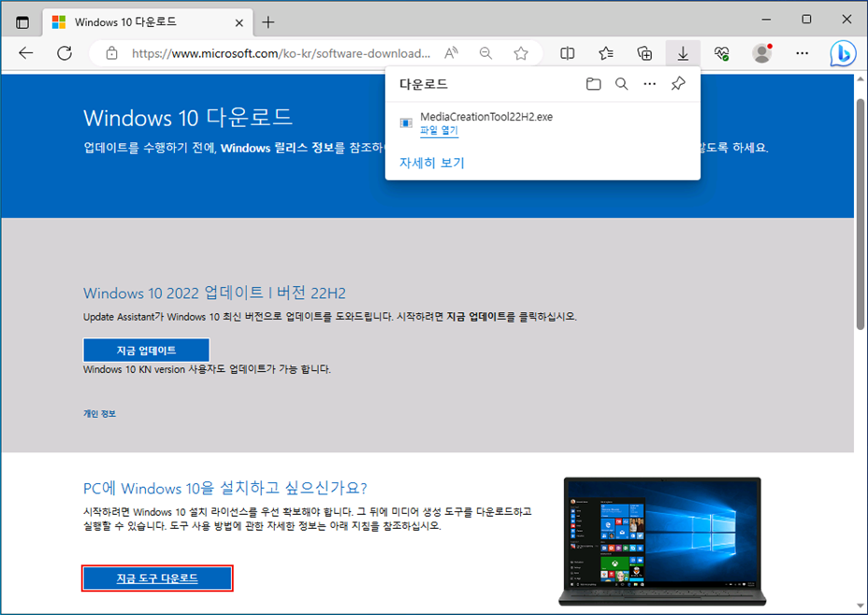Open more options in Downloads panel
868x615 pixels.
[650, 84]
